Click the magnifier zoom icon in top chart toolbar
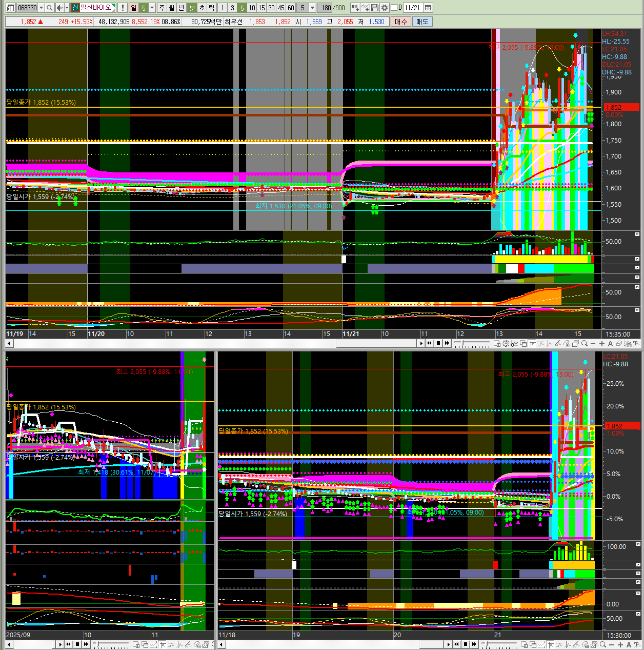 coord(584,343)
